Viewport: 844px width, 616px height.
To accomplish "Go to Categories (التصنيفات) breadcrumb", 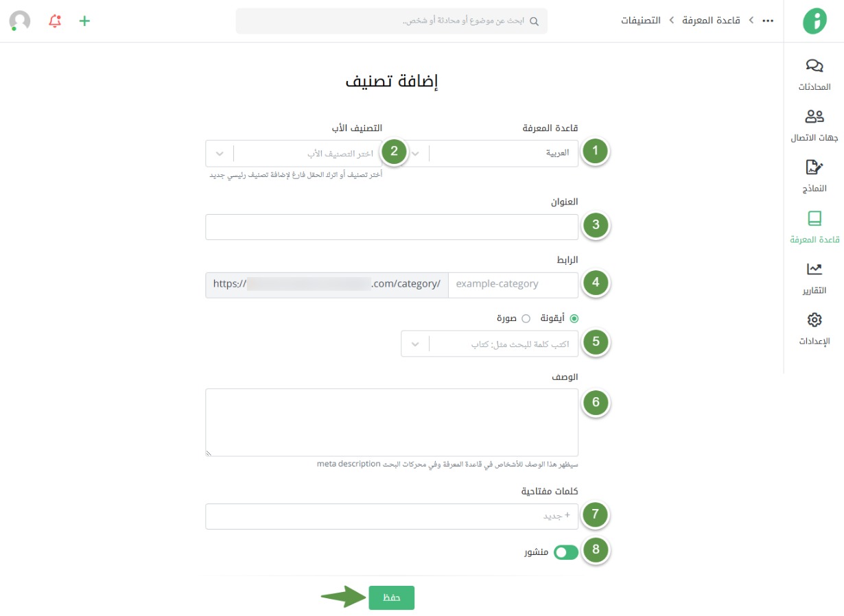I will click(641, 21).
